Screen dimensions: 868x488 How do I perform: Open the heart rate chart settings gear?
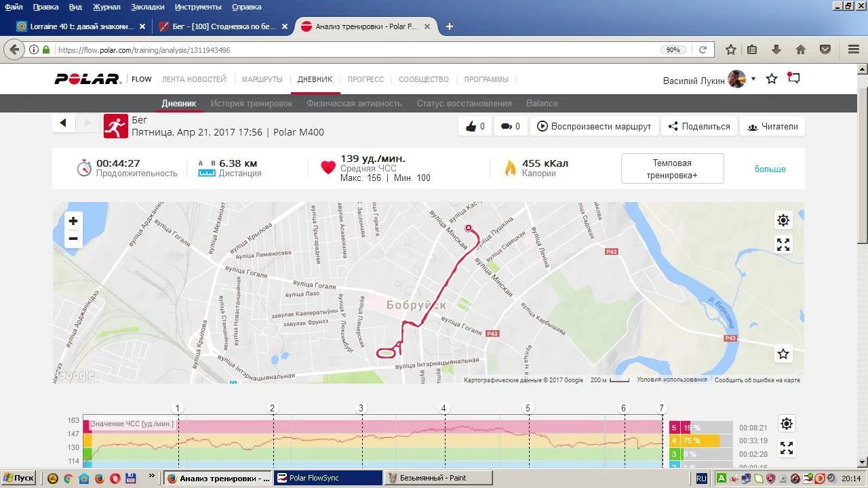787,424
